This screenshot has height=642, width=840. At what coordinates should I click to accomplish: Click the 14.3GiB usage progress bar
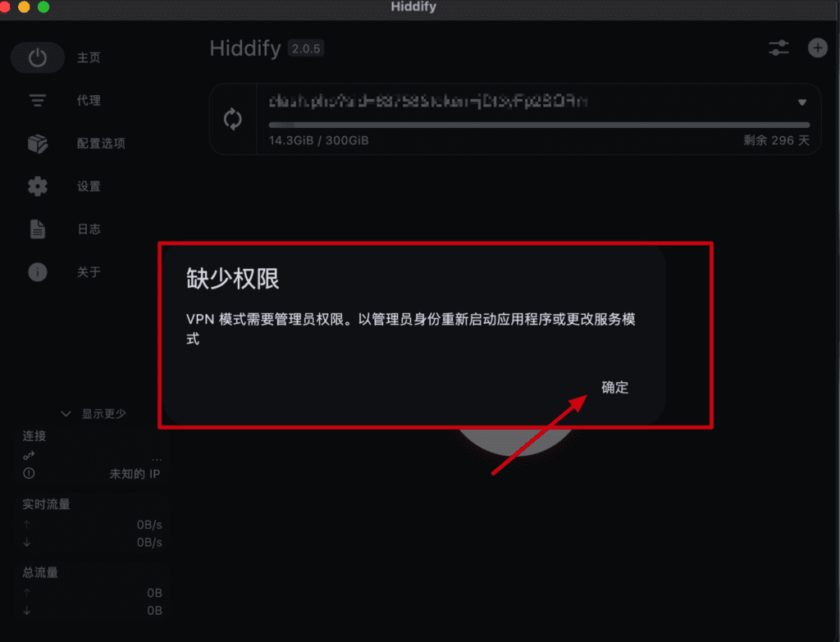click(x=539, y=125)
